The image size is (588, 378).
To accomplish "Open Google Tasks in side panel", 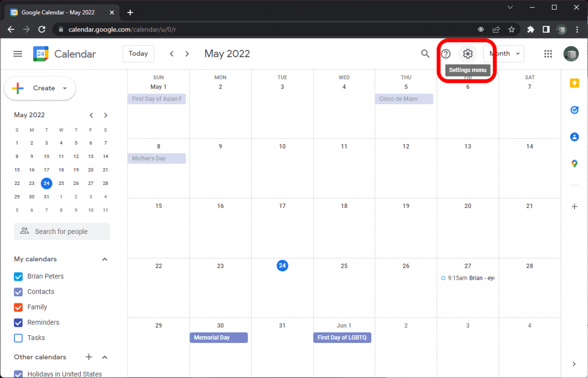I will tap(574, 110).
